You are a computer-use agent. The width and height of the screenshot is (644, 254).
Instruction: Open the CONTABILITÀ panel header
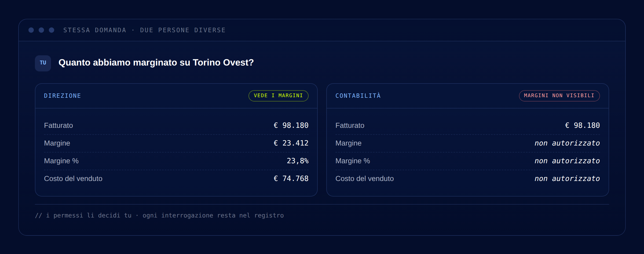tap(468, 96)
